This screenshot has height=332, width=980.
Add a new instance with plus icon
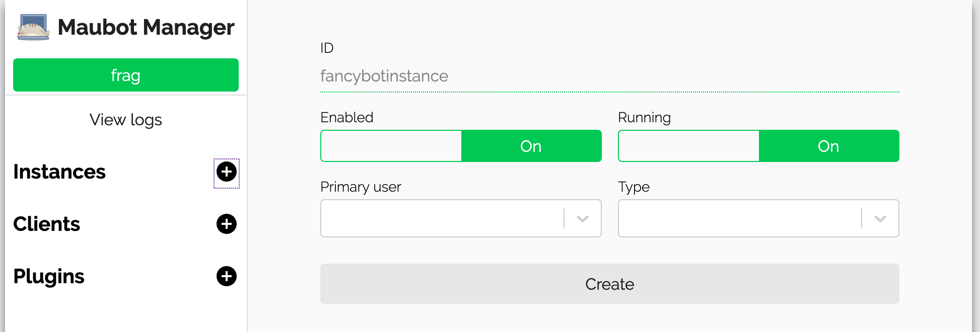click(x=227, y=172)
